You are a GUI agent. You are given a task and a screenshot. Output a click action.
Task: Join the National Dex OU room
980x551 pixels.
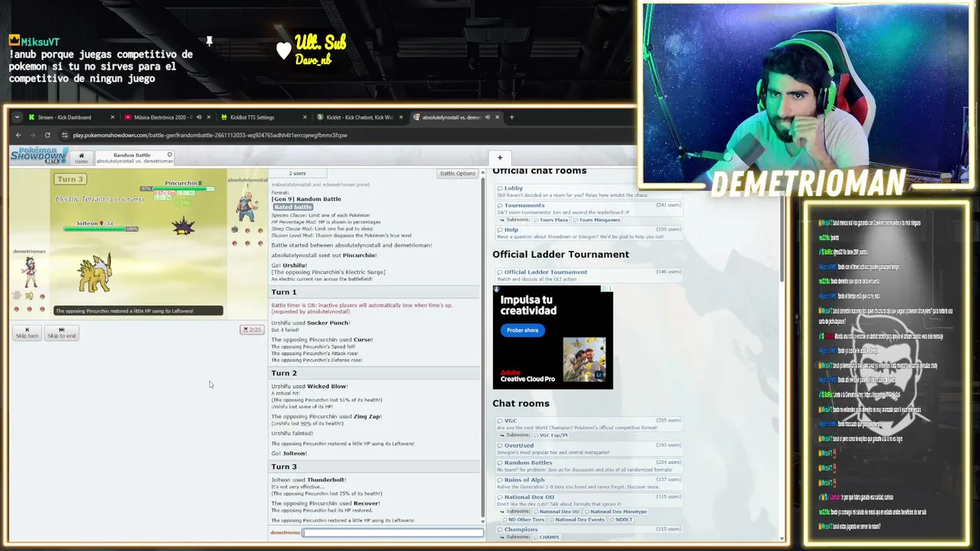pos(589,500)
